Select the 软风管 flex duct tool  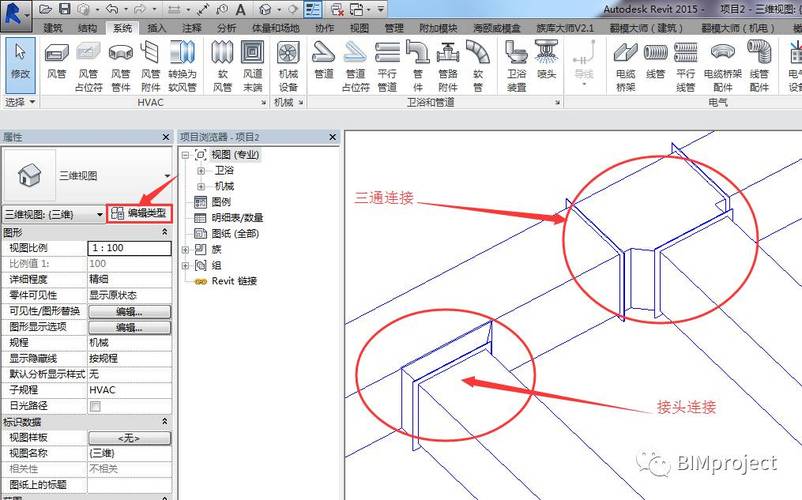[222, 66]
